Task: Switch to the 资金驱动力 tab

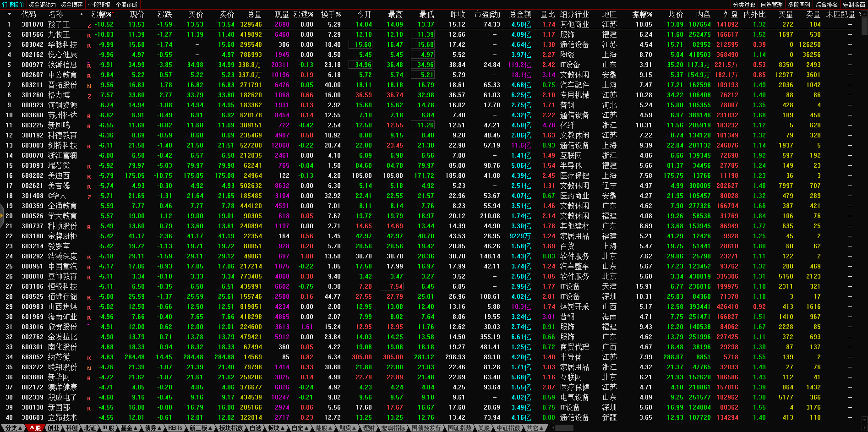Action: 42,5
